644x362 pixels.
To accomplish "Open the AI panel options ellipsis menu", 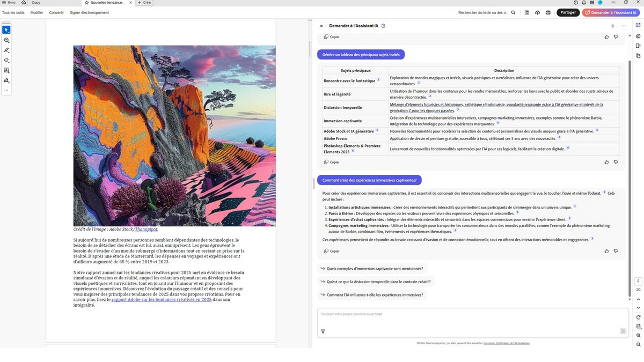I will click(x=624, y=26).
